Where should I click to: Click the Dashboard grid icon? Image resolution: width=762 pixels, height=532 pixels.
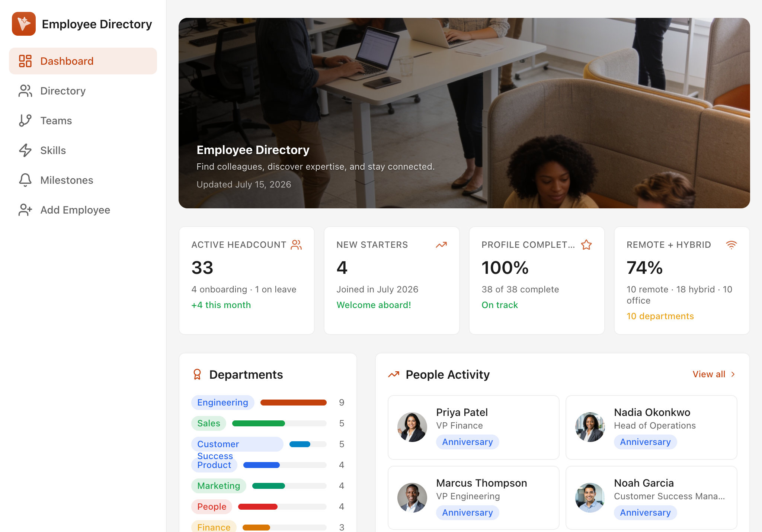coord(25,61)
